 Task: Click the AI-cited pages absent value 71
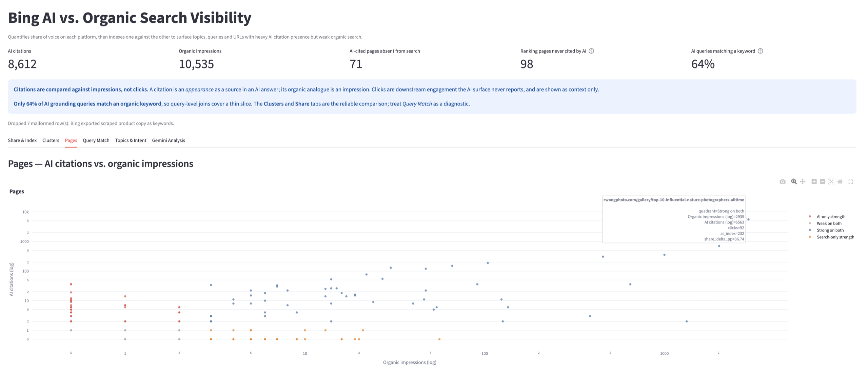[x=356, y=64]
